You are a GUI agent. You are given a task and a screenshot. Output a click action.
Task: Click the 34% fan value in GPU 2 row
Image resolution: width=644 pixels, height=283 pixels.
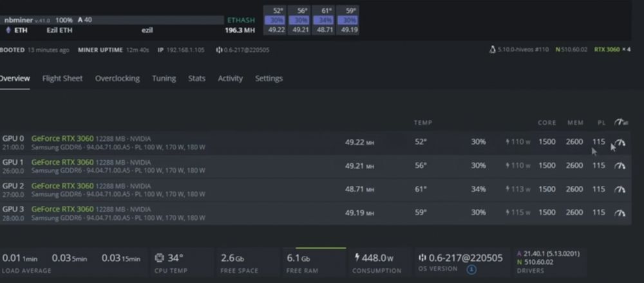pyautogui.click(x=478, y=189)
